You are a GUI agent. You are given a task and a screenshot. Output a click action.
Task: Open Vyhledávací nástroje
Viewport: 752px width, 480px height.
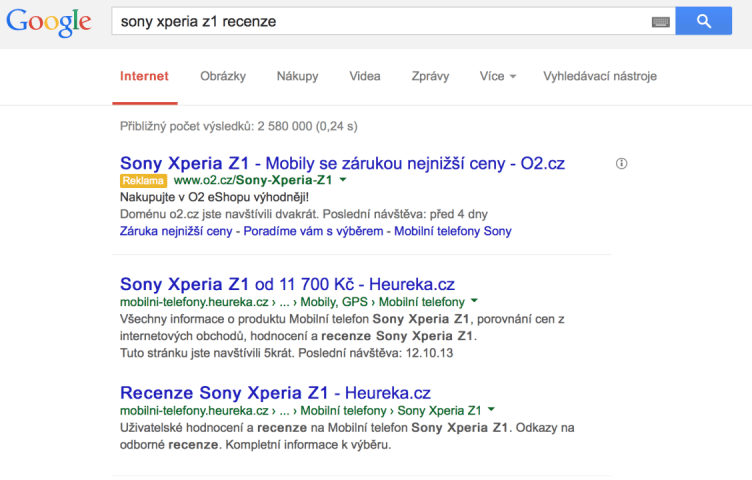pos(600,76)
